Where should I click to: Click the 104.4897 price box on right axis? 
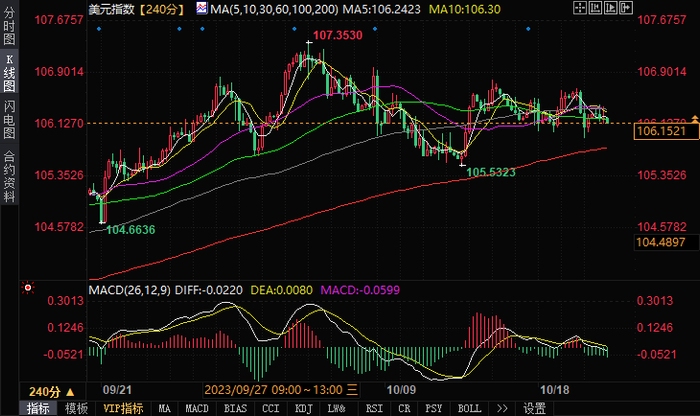coord(666,242)
